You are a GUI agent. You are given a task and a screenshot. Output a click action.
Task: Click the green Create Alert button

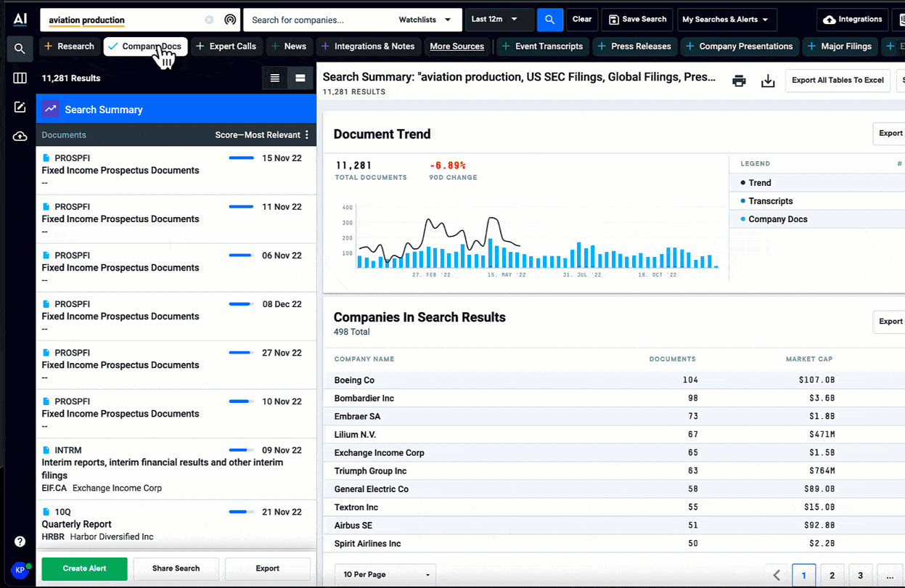click(x=84, y=568)
